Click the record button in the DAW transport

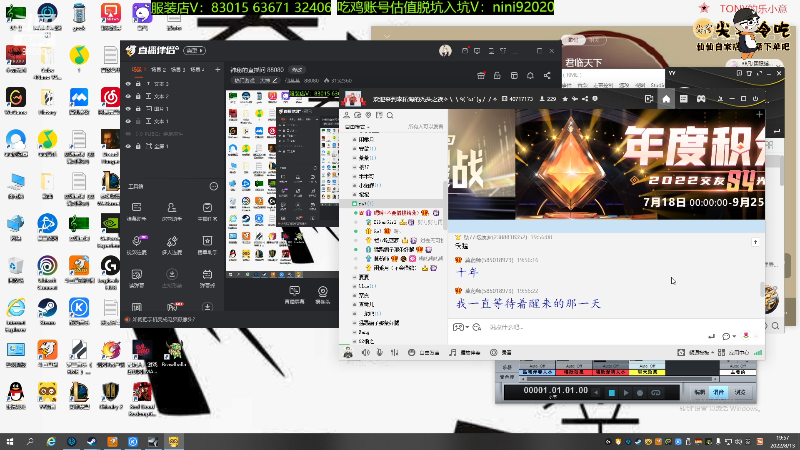click(x=640, y=393)
